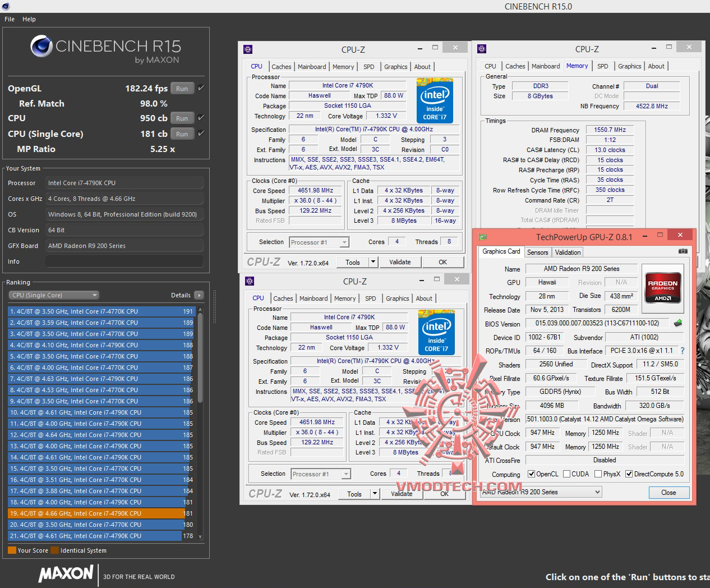Click Bus Interface question mark icon
Screen dimensions: 710x588
pyautogui.click(x=683, y=351)
